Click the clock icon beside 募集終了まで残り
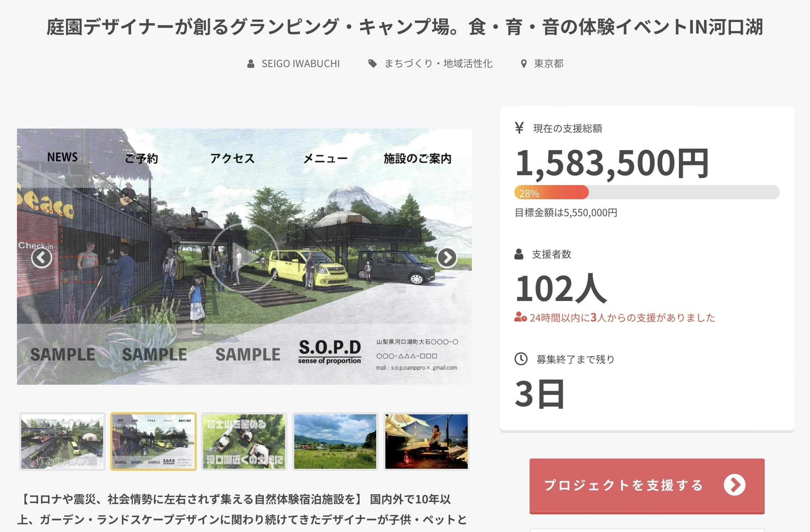The width and height of the screenshot is (810, 532). tap(521, 359)
